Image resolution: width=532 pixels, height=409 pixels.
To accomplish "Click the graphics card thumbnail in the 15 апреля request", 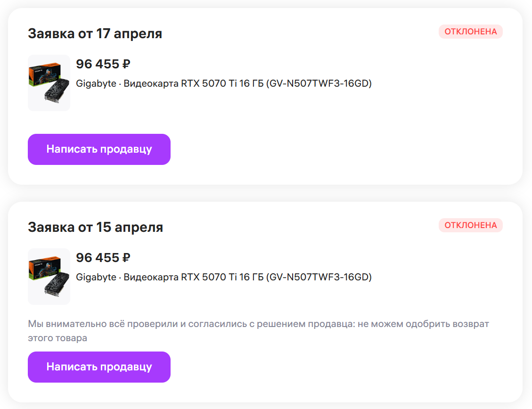I will pos(49,277).
